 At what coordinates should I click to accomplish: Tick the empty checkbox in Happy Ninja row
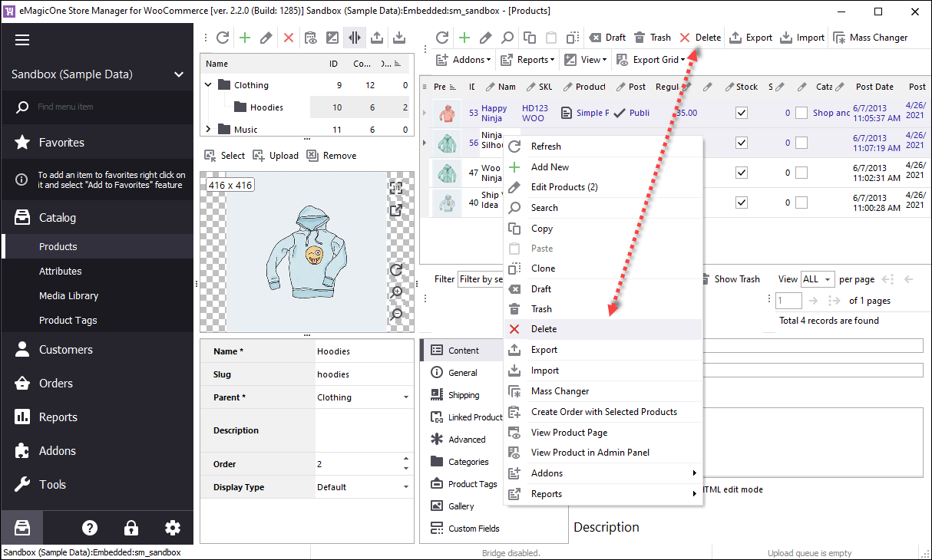click(x=801, y=113)
